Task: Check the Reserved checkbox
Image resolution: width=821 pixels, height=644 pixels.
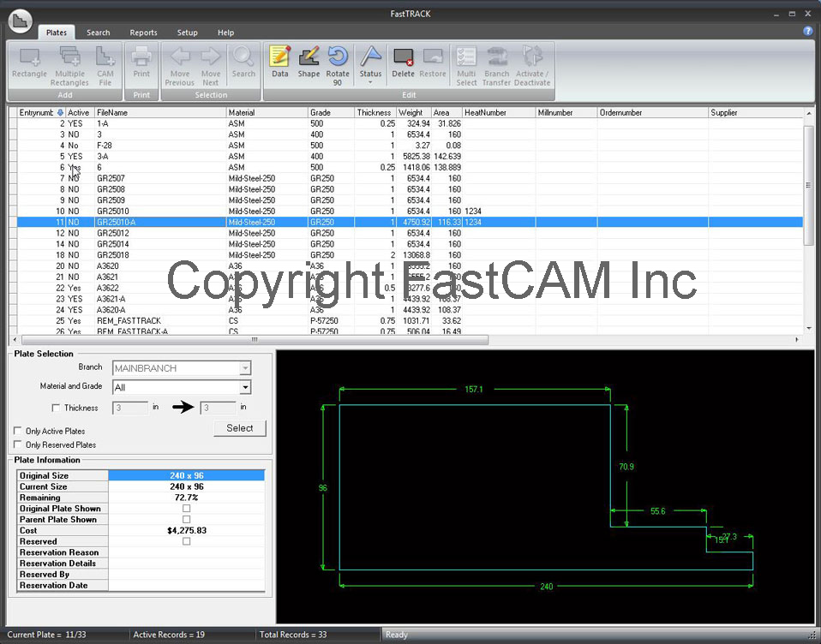Action: point(187,541)
